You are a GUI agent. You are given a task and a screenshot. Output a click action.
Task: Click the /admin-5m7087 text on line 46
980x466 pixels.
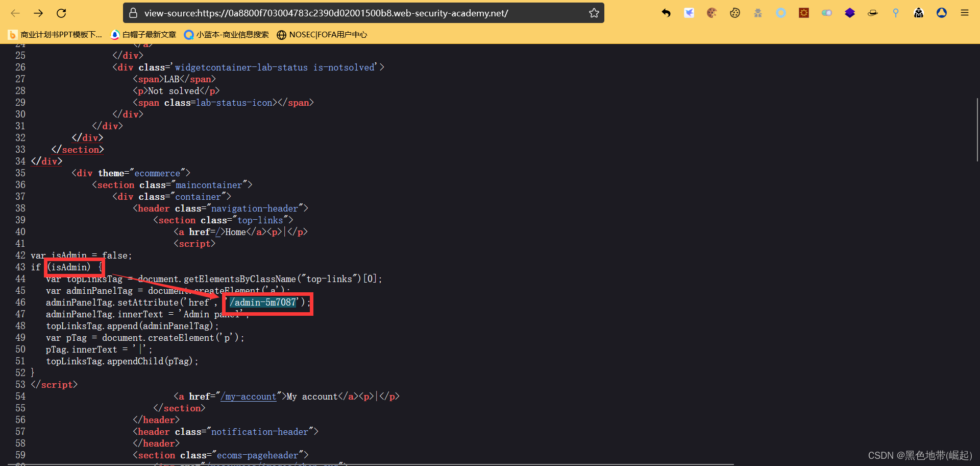click(x=263, y=302)
